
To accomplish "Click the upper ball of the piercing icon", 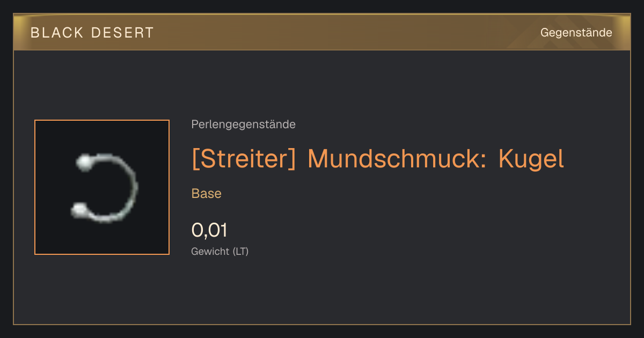I will (x=84, y=162).
